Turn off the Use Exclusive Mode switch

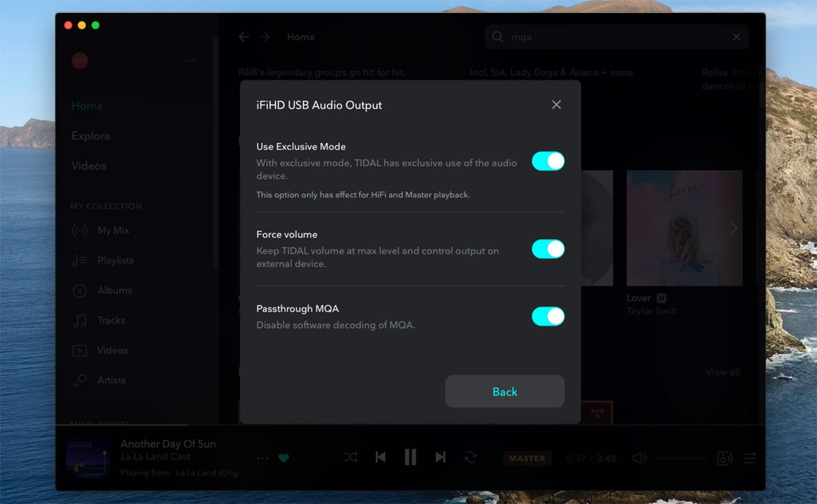pyautogui.click(x=548, y=161)
